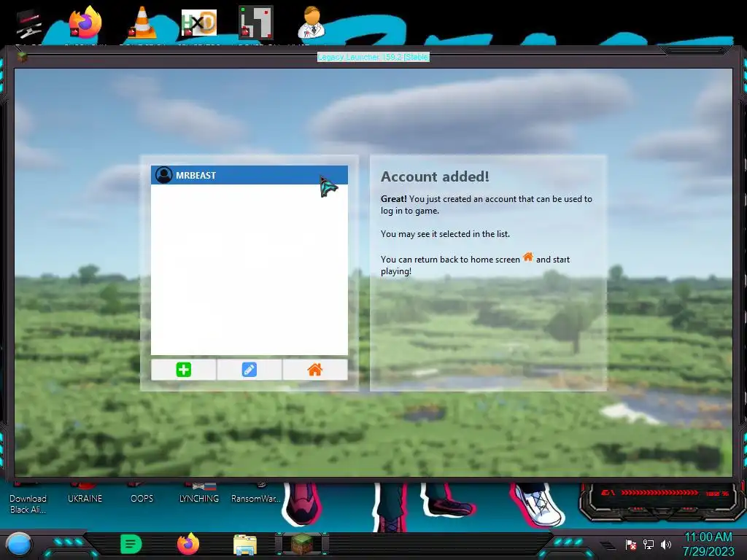The image size is (747, 560).
Task: Click the network tray icon
Action: point(649,545)
